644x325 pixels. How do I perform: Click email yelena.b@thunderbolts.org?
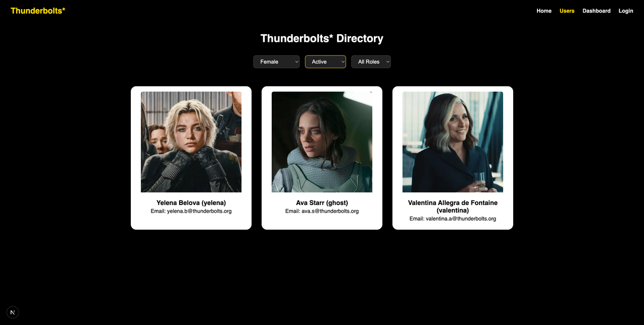point(199,211)
